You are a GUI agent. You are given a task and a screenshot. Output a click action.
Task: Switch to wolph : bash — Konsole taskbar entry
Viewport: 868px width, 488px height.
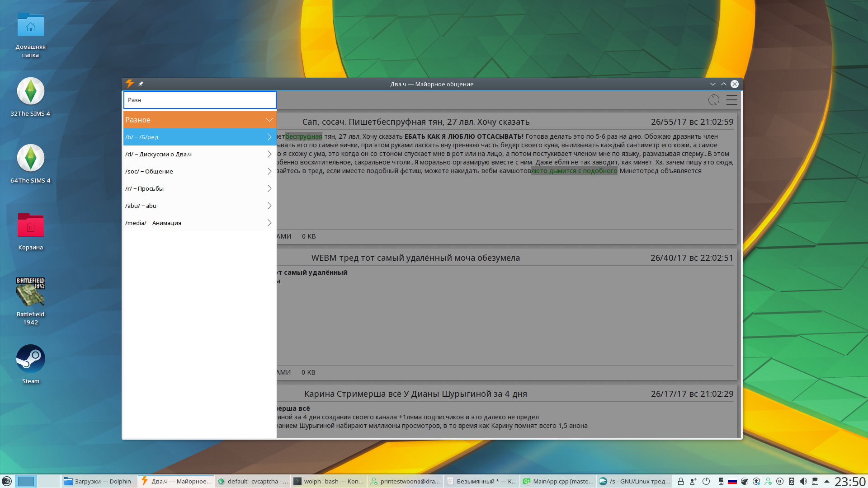coord(328,481)
